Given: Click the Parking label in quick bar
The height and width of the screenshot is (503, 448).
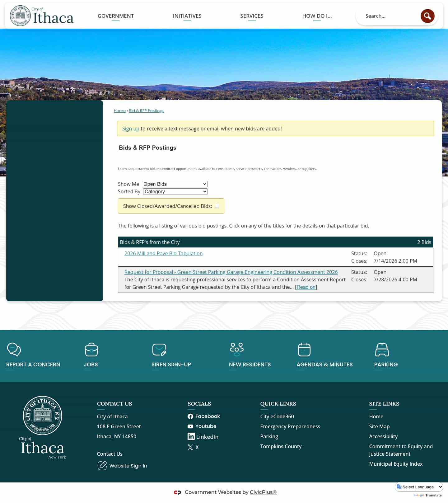Looking at the screenshot, I should 386,364.
